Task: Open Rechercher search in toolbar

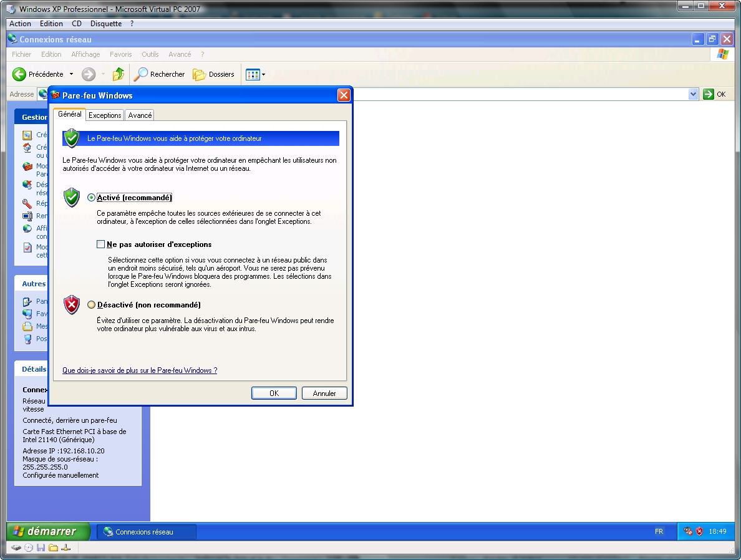Action: (x=159, y=74)
